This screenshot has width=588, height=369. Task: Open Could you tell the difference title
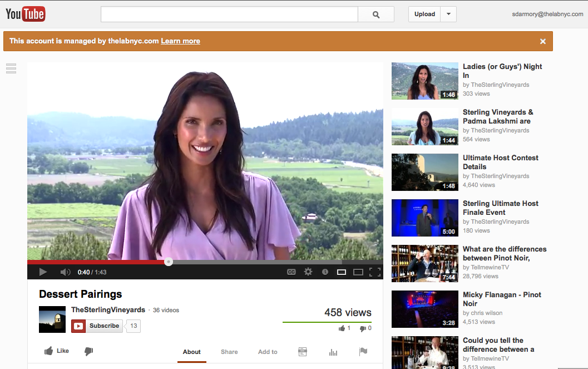click(498, 345)
